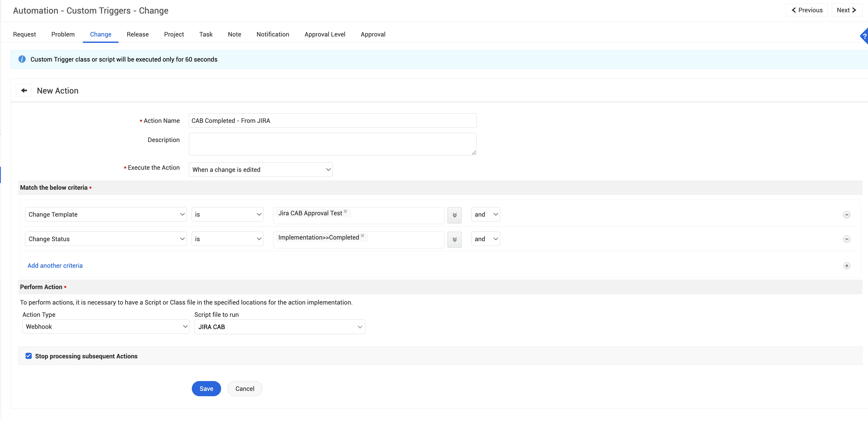The image size is (868, 421).
Task: Go to the Next page
Action: 847,10
